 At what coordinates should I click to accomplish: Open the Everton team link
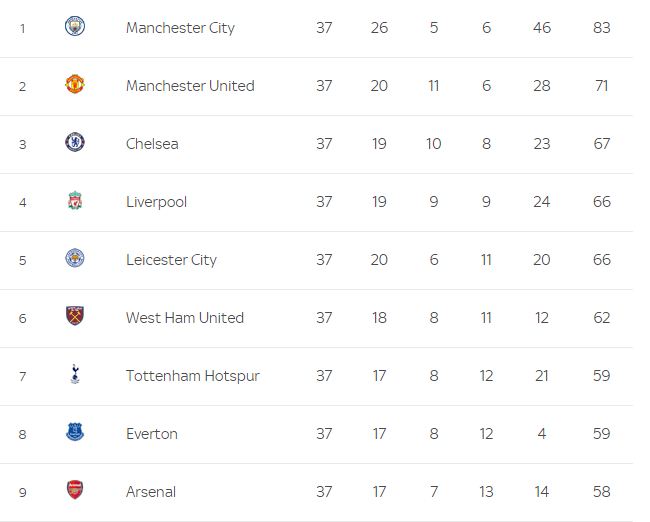pos(152,434)
